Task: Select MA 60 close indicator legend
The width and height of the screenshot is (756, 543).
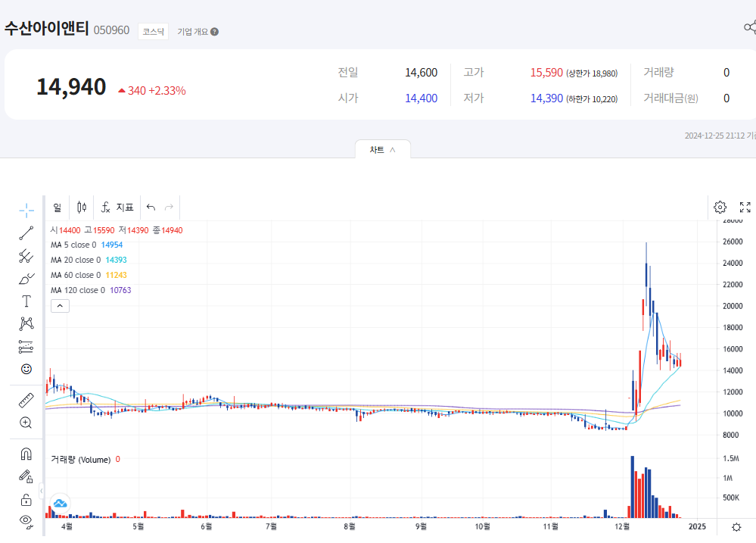Action: pos(89,275)
